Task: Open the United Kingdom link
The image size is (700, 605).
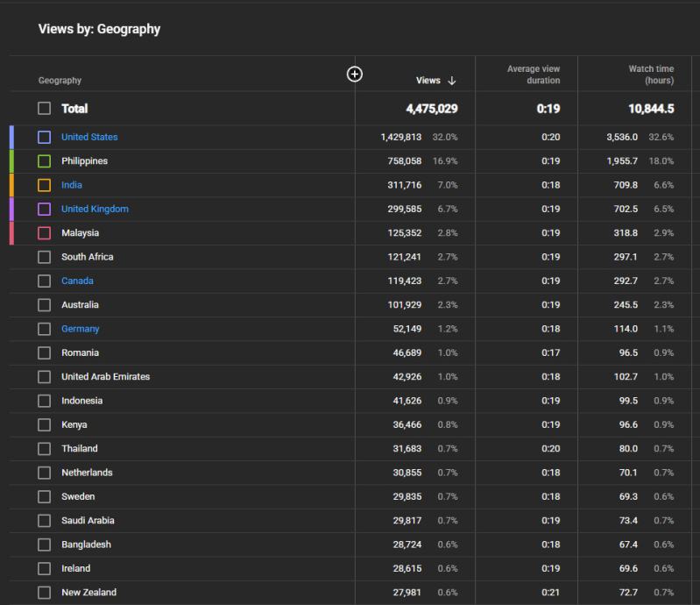Action: point(95,209)
